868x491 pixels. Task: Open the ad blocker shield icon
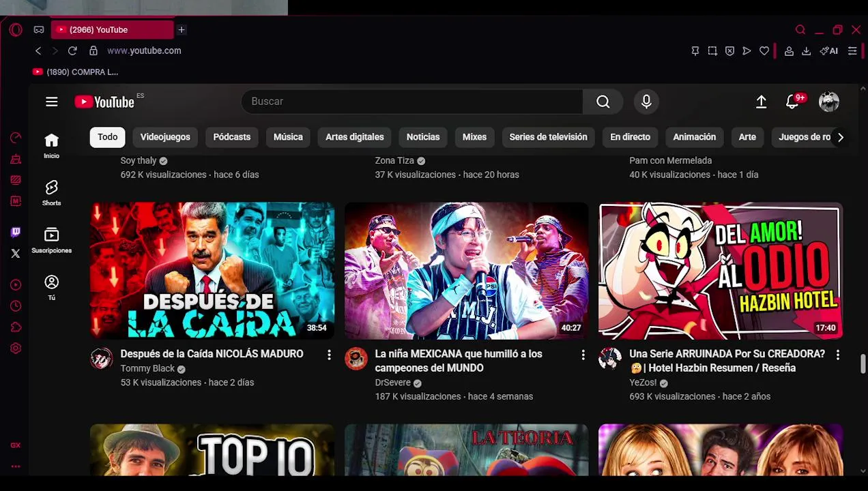(x=729, y=51)
